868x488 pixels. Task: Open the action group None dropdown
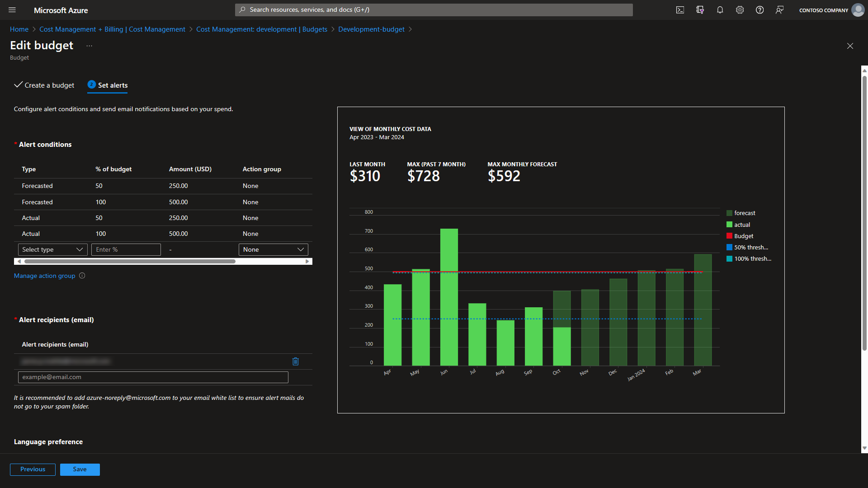coord(273,249)
